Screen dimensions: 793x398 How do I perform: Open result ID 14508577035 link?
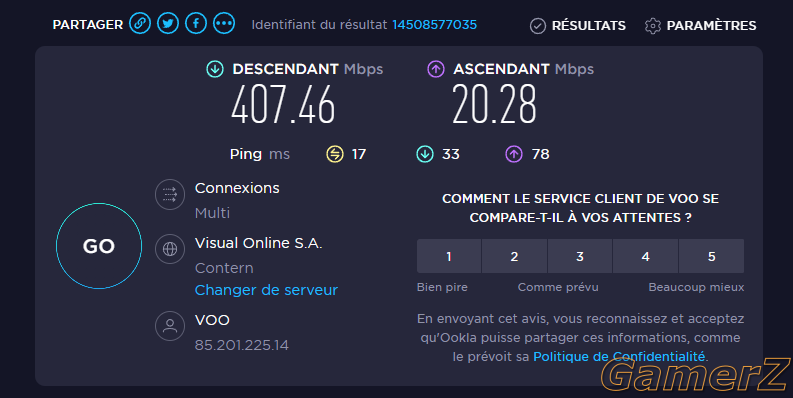click(434, 25)
